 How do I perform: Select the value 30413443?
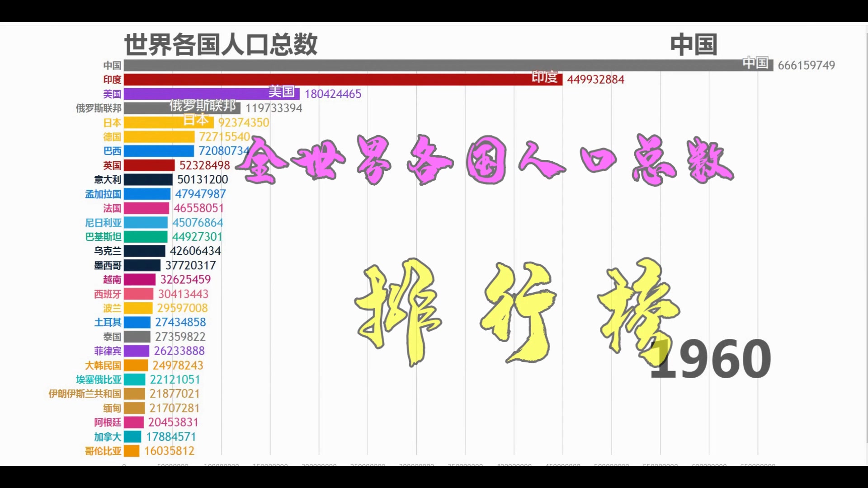pos(183,294)
